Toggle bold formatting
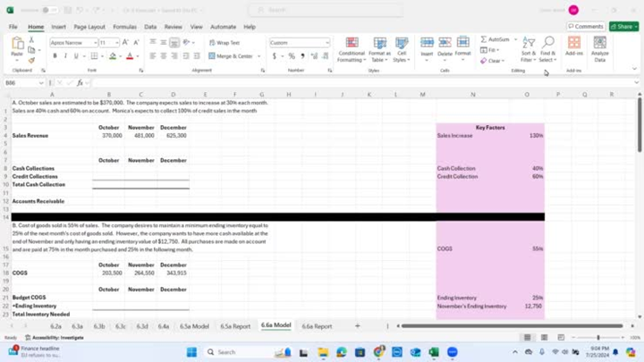This screenshot has width=644, height=362. 55,56
